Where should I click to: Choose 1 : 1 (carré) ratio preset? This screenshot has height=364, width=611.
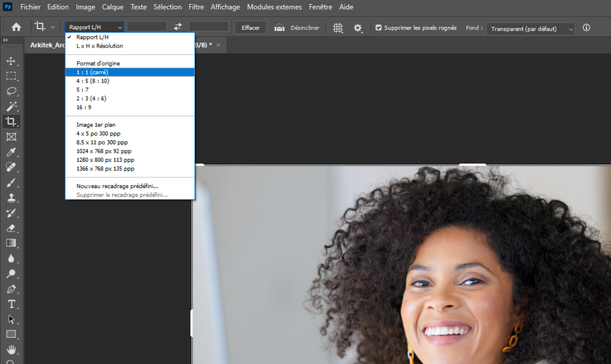coord(92,72)
